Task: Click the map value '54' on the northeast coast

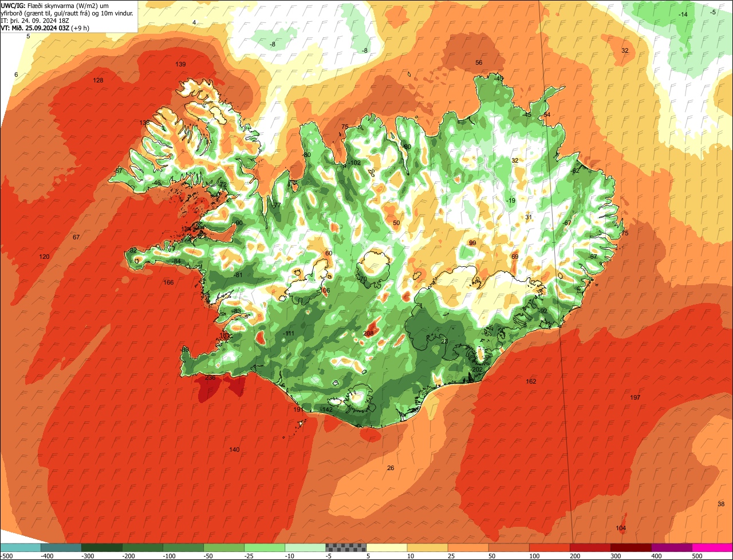Action: pos(546,115)
